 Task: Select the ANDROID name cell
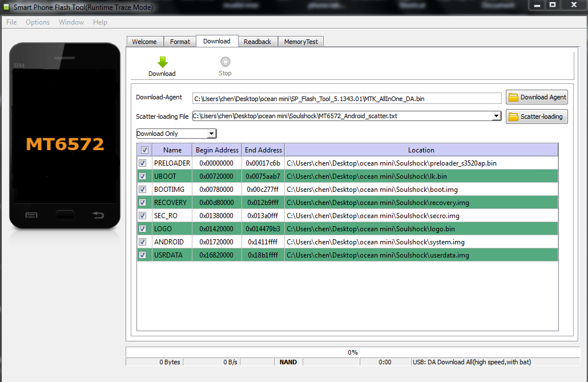click(x=172, y=242)
